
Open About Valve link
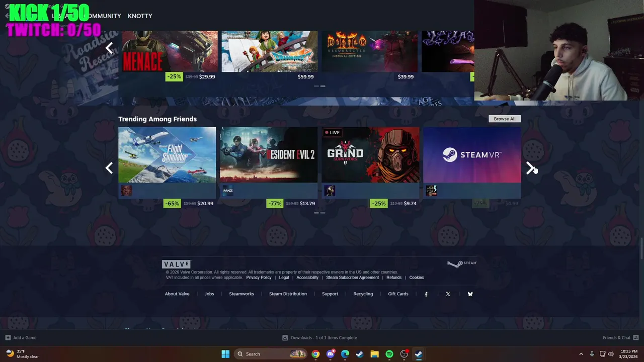click(177, 294)
